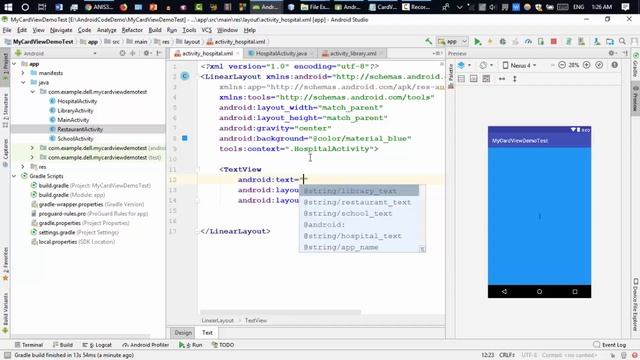Open the Refactor menu
This screenshot has height=360, width=640.
click(x=132, y=30)
